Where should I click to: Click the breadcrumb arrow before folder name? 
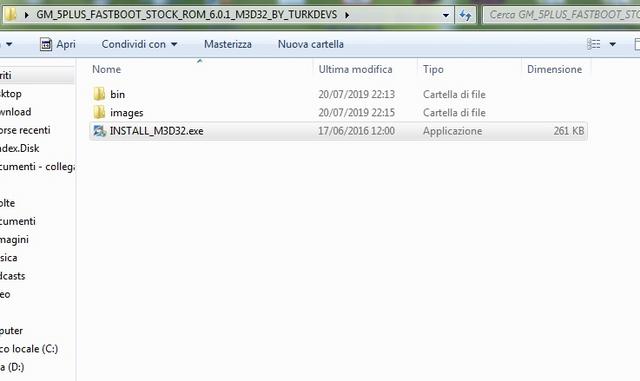pyautogui.click(x=27, y=15)
